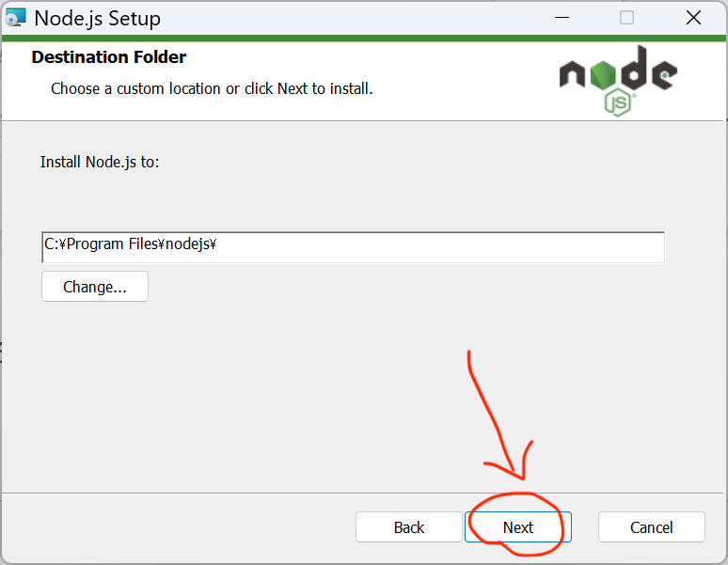Open system menu via installer title icon

tap(16, 18)
